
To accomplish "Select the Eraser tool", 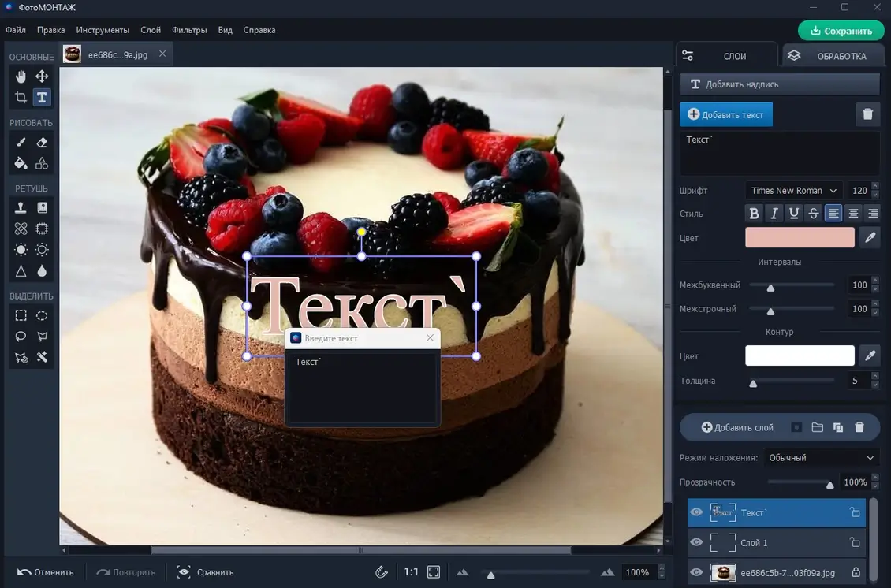I will click(42, 143).
